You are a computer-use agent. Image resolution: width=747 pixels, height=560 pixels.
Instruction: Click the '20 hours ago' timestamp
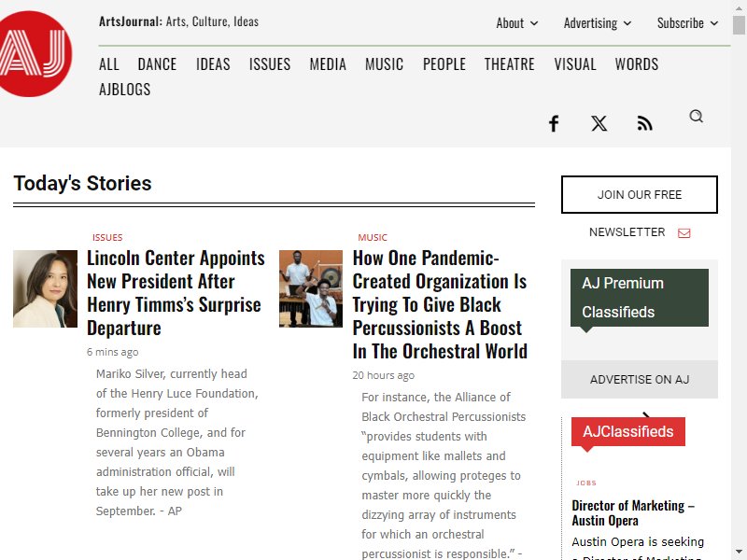click(384, 375)
